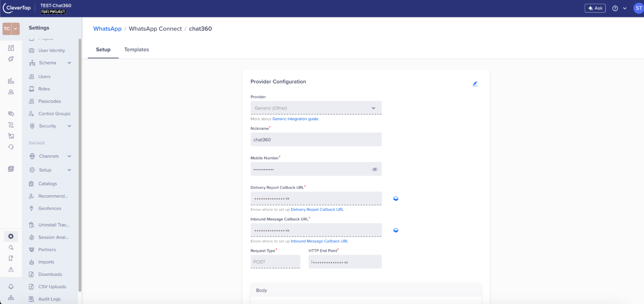Open the ST user avatar

639,8
